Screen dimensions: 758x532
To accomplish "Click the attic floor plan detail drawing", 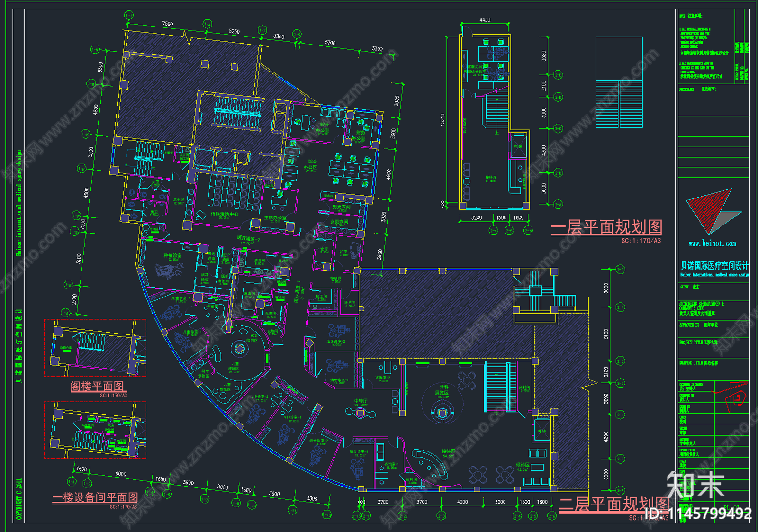I will tap(95, 348).
